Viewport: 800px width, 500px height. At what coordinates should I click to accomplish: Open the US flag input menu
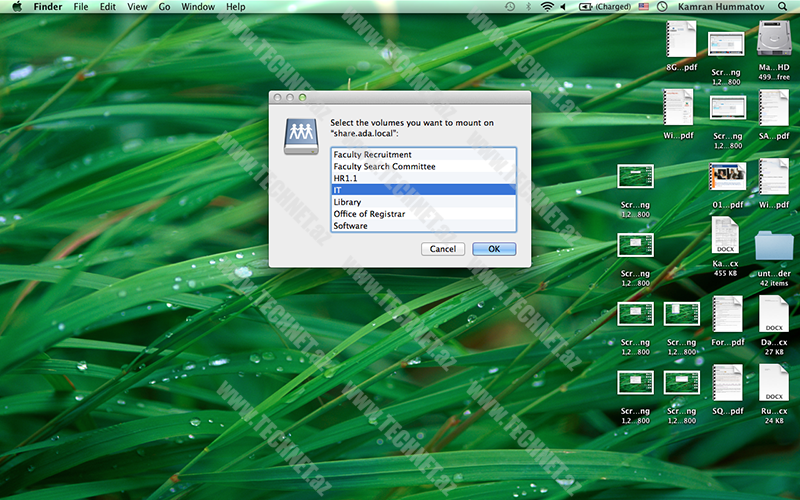coord(644,7)
